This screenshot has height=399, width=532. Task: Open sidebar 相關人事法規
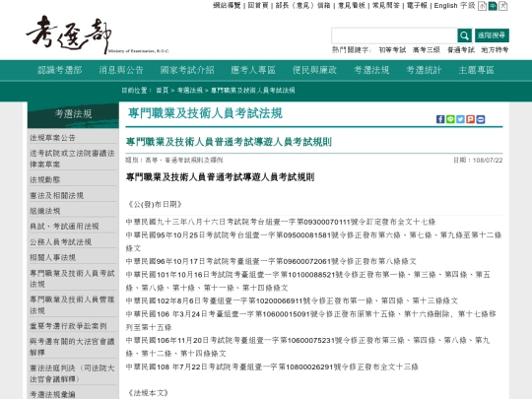[x=52, y=257]
